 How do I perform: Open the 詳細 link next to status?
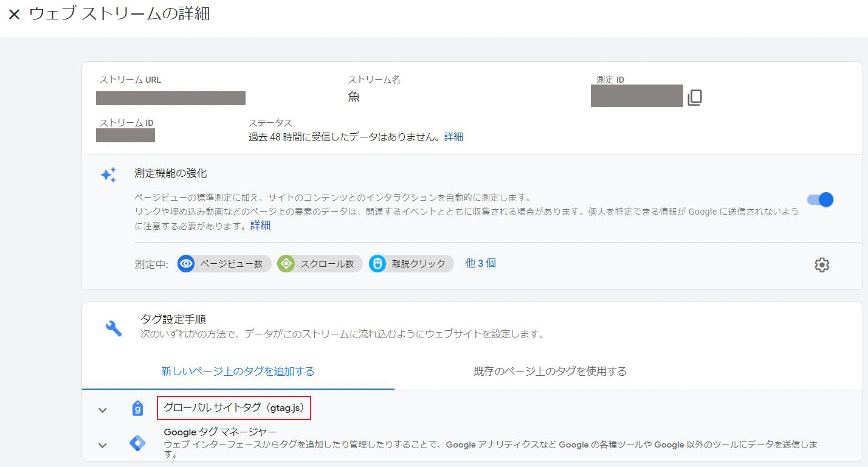click(x=453, y=137)
